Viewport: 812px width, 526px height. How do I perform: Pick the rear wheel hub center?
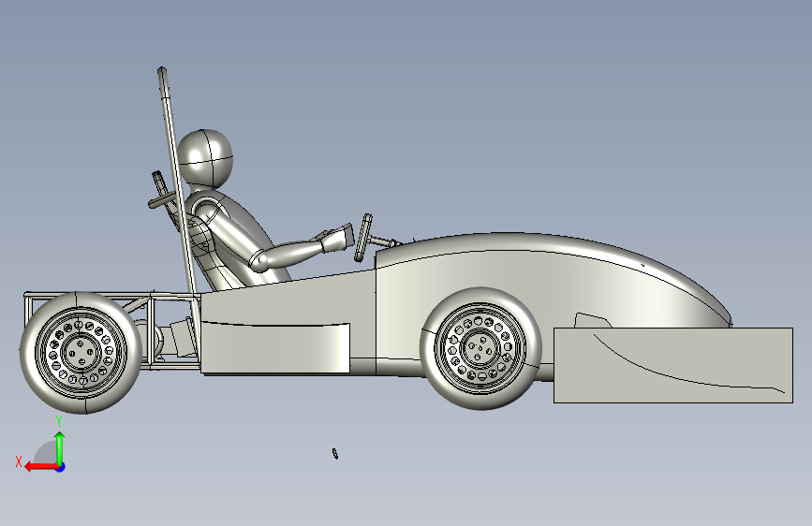tap(81, 353)
